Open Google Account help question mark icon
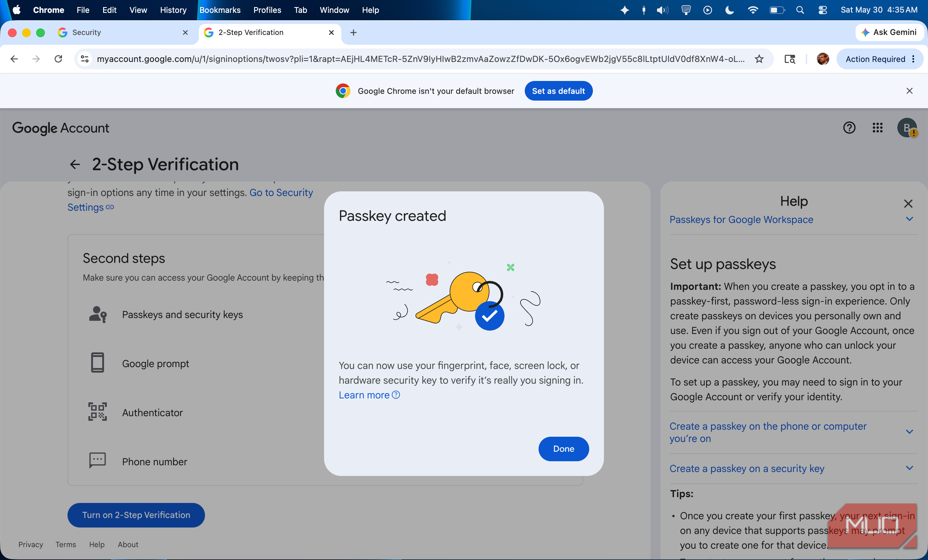Image resolution: width=928 pixels, height=560 pixels. 849,128
